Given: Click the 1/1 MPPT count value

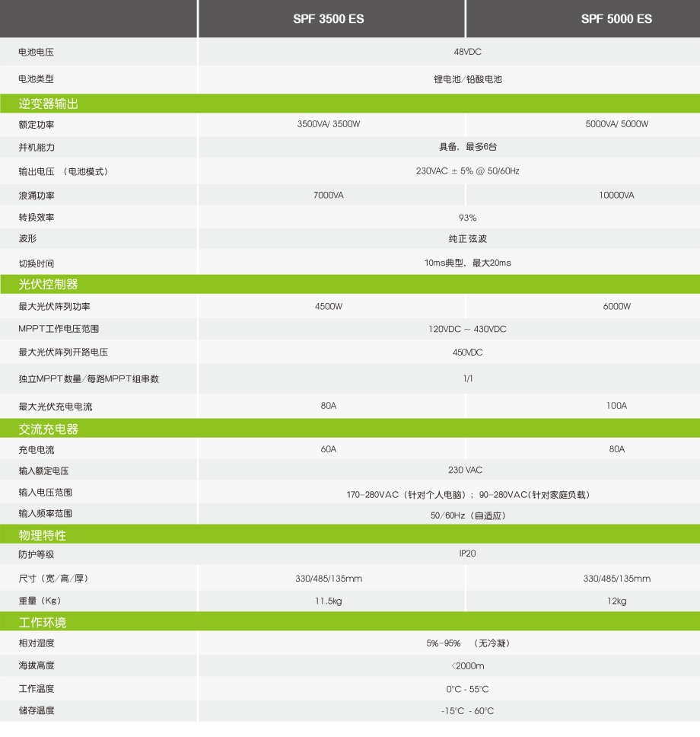Looking at the screenshot, I should [467, 378].
